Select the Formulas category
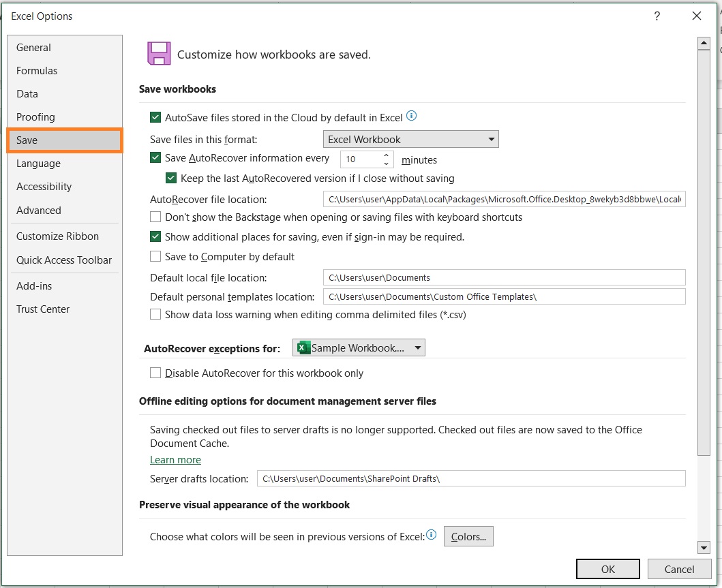The width and height of the screenshot is (722, 588). click(x=65, y=70)
